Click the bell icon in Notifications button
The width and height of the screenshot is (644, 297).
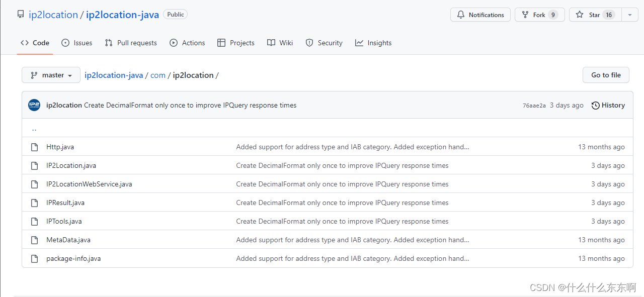pyautogui.click(x=461, y=15)
